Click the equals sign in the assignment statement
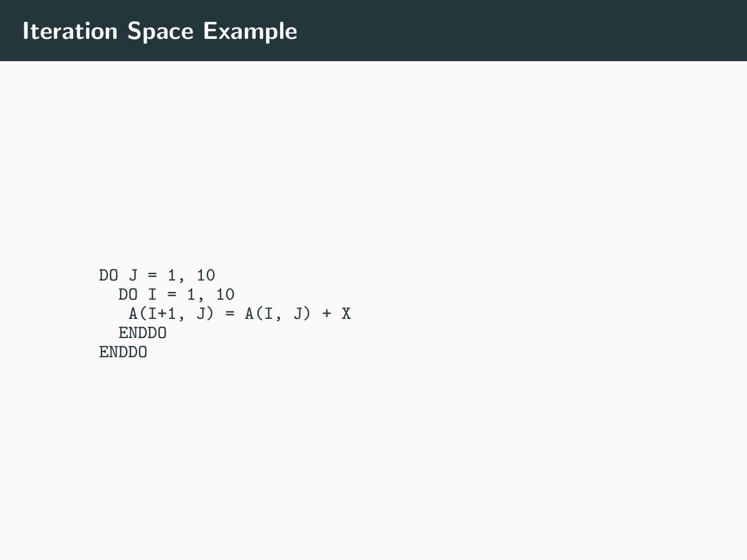The image size is (747, 560). tap(230, 314)
